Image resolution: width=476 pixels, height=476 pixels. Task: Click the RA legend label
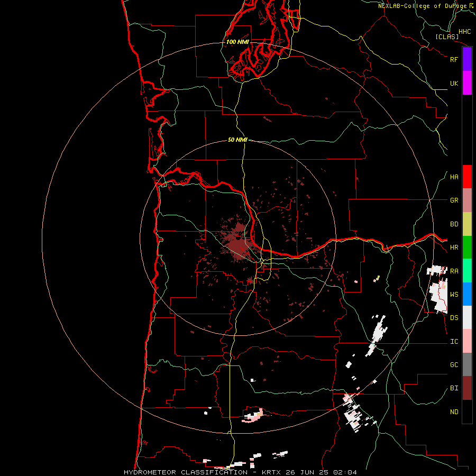pyautogui.click(x=454, y=271)
